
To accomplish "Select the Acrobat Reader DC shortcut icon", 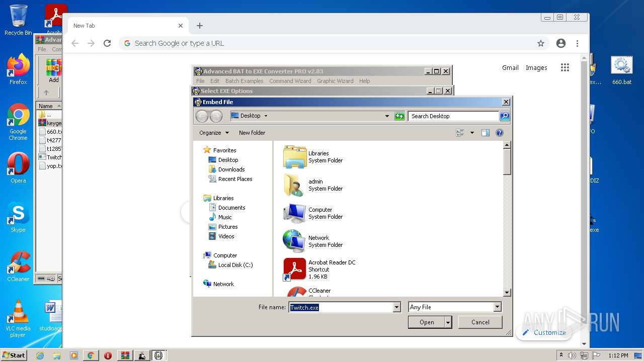I will tap(295, 269).
